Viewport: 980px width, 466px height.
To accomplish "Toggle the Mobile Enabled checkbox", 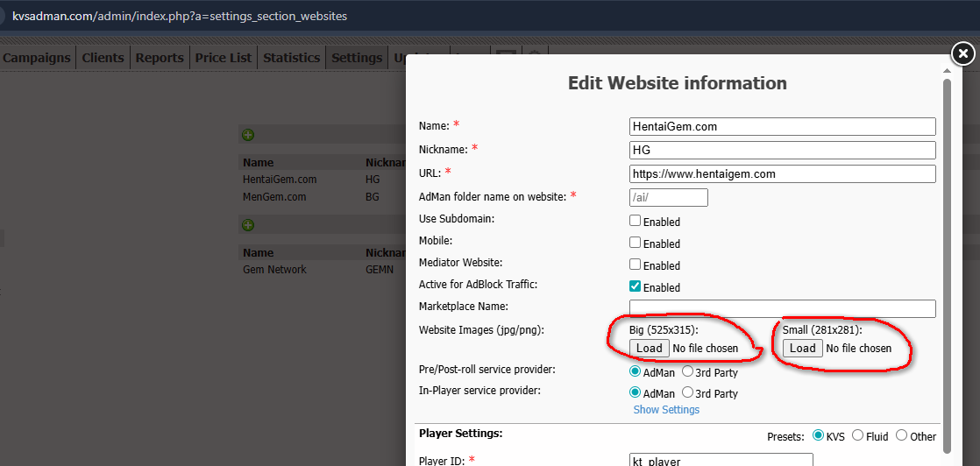I will tap(636, 244).
